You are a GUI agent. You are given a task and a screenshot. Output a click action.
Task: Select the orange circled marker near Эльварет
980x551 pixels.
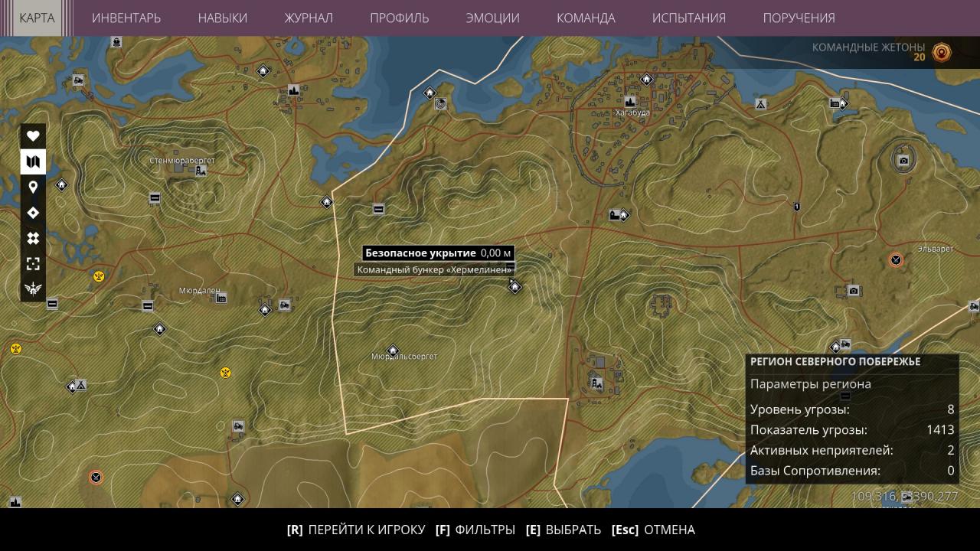tap(896, 260)
